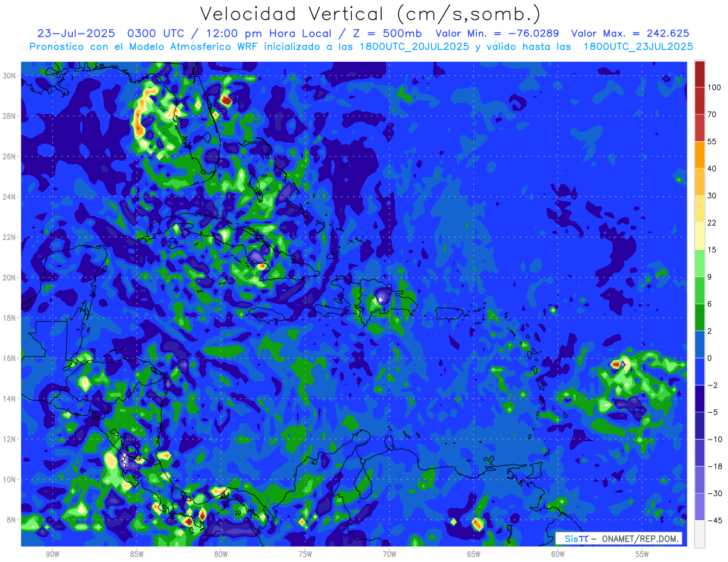Pick the light green swatch between 9 and 15
The width and height of the screenshot is (728, 562).
[699, 263]
